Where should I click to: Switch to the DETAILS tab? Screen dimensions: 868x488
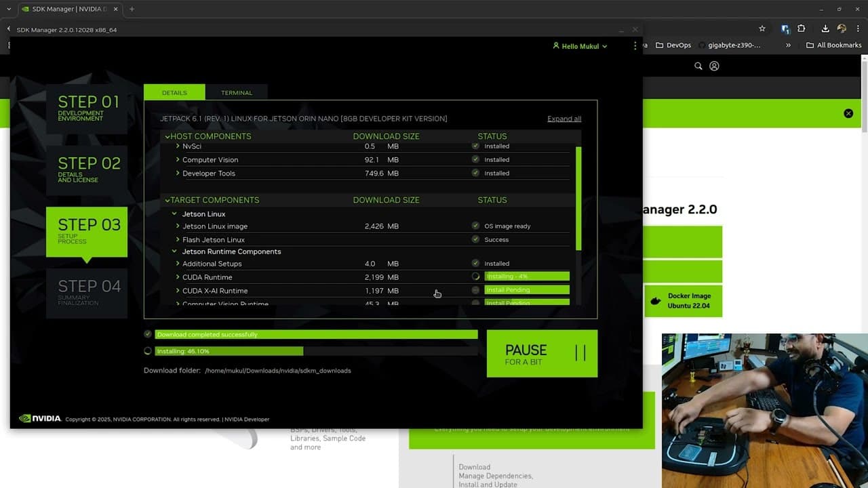(174, 92)
